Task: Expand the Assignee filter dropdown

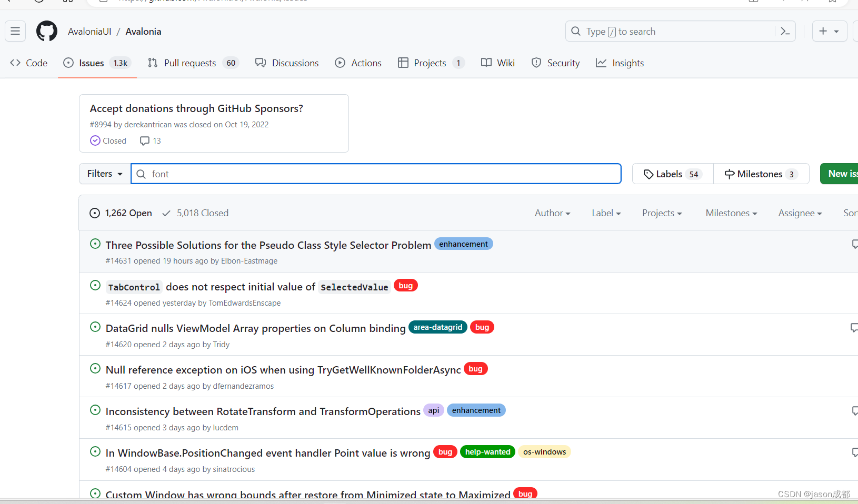Action: point(800,213)
